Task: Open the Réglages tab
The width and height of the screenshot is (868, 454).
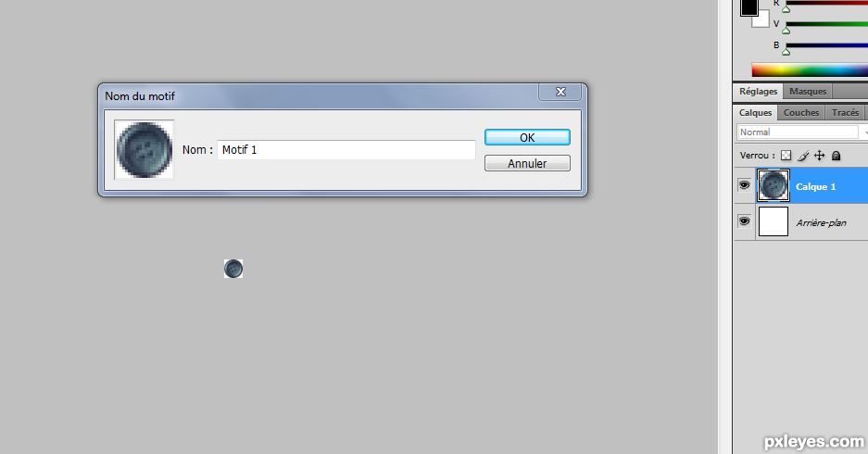Action: pos(758,92)
